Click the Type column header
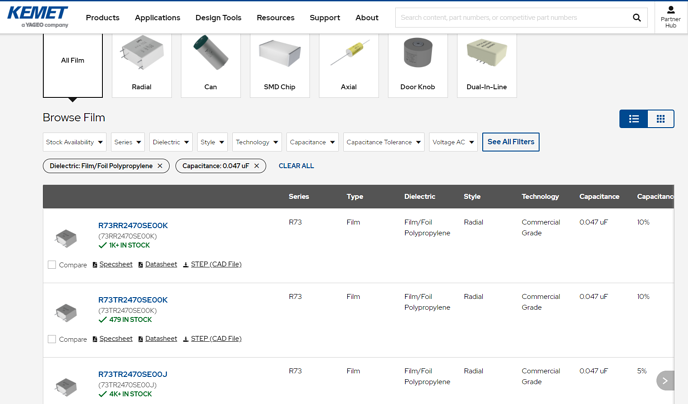The height and width of the screenshot is (404, 688). (355, 197)
